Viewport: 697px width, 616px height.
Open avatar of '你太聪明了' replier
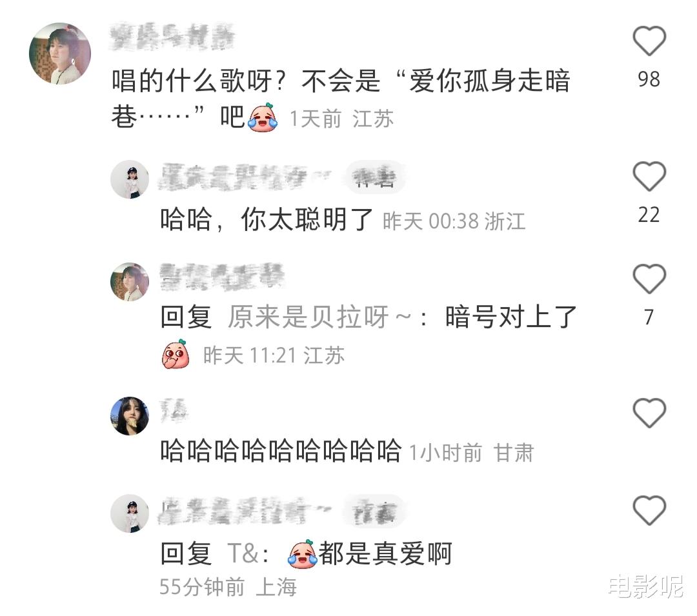[130, 179]
